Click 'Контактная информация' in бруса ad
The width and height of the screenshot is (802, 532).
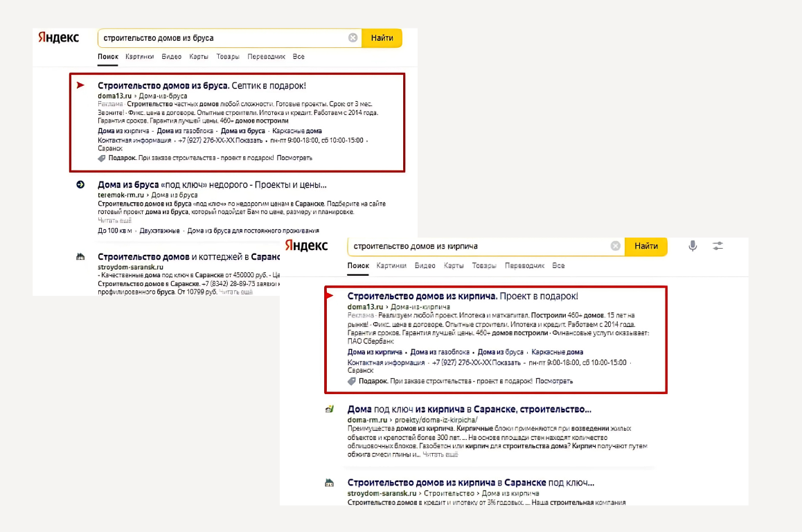click(134, 140)
